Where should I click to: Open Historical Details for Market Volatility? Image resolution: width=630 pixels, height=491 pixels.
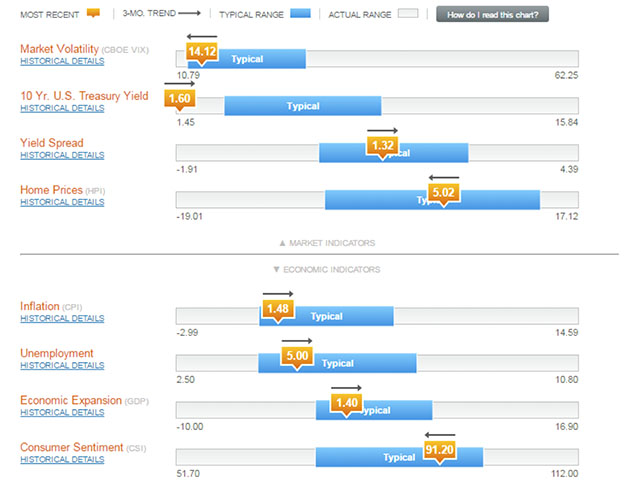[x=62, y=62]
